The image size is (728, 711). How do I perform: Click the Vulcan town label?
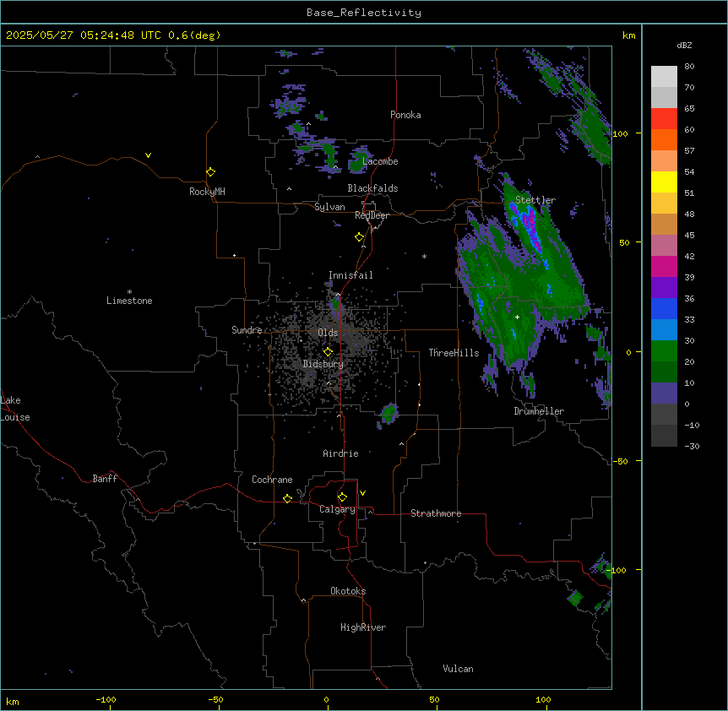458,669
